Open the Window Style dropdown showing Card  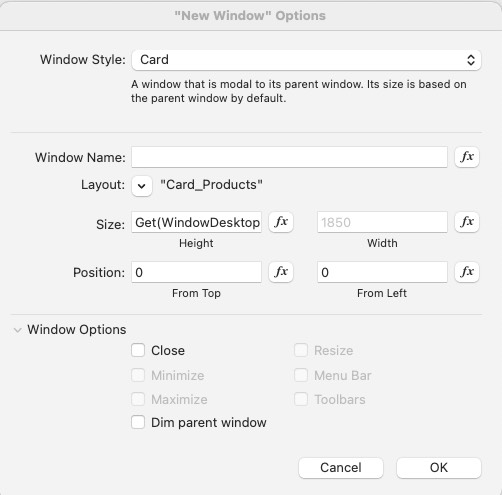(306, 60)
